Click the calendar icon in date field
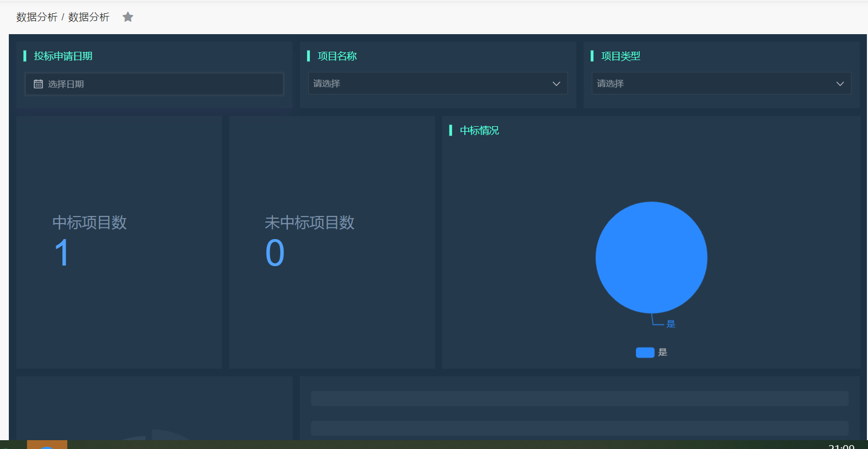 [x=38, y=84]
